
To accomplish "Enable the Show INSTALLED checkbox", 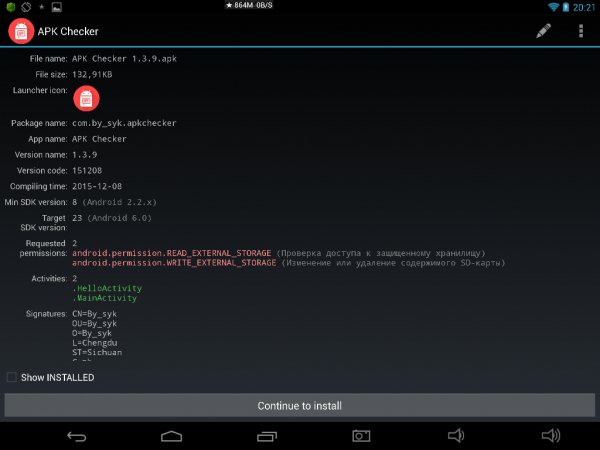I will [12, 377].
